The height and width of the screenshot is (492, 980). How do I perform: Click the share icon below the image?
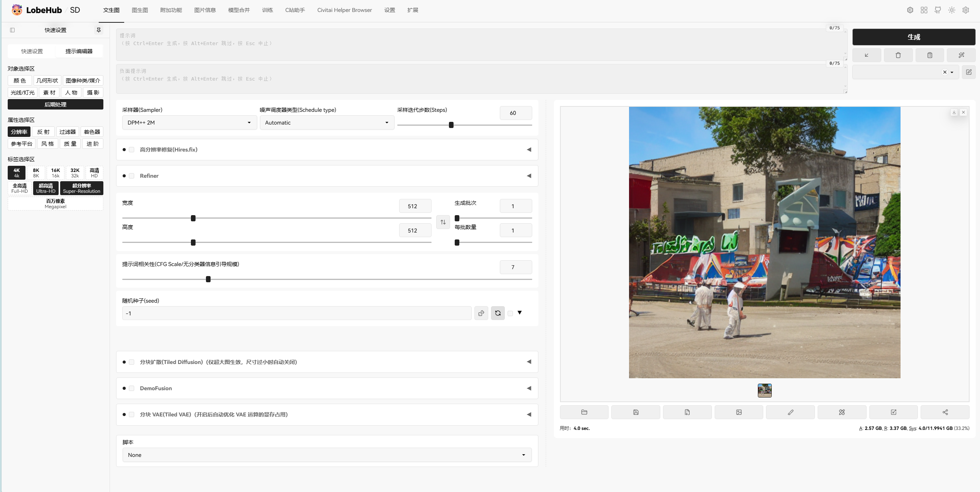(x=945, y=412)
